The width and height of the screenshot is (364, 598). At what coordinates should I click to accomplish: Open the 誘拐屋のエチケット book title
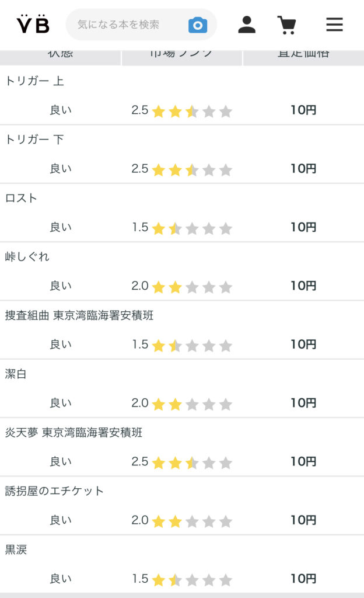(54, 491)
